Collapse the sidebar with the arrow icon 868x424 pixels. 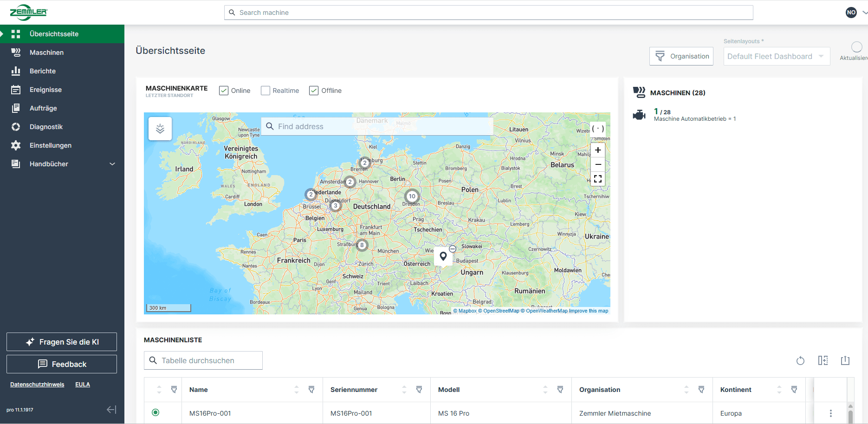click(x=111, y=410)
